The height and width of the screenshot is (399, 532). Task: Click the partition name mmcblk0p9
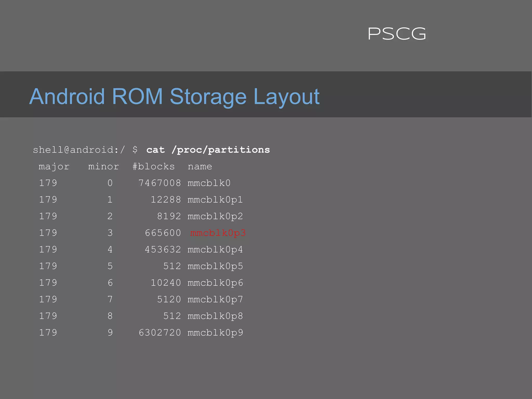point(215,333)
